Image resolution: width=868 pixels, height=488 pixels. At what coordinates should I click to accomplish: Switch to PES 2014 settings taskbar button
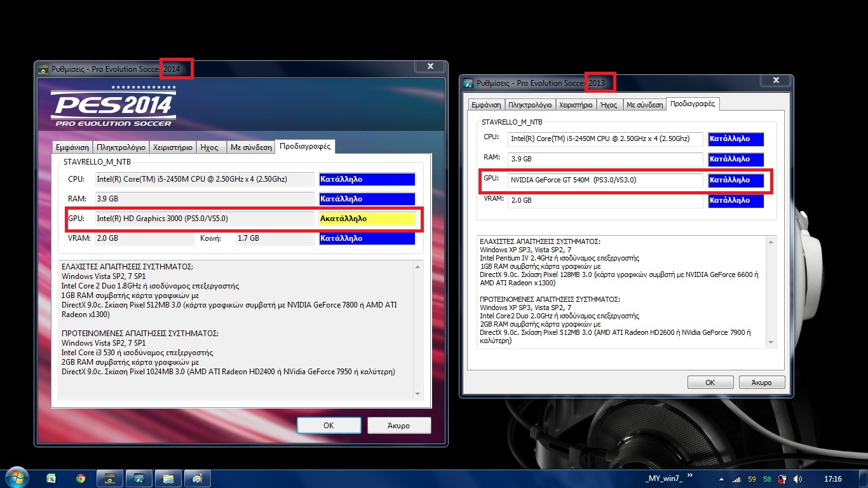[109, 478]
